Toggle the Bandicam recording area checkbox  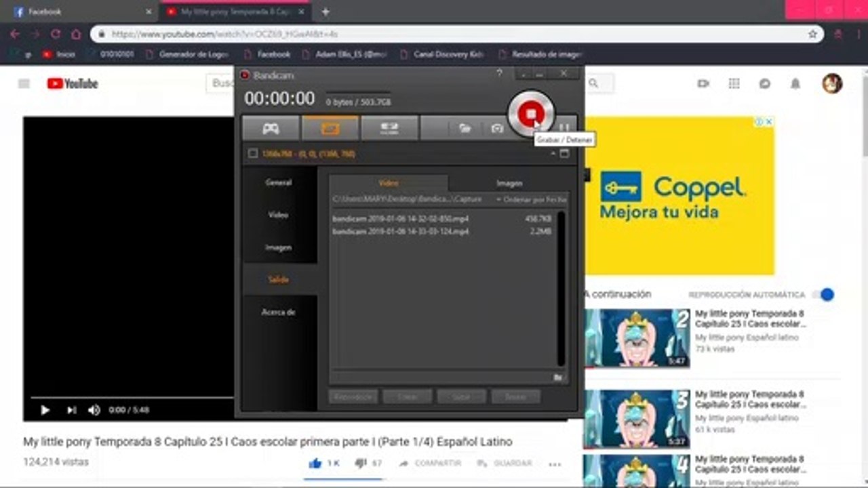pyautogui.click(x=253, y=154)
